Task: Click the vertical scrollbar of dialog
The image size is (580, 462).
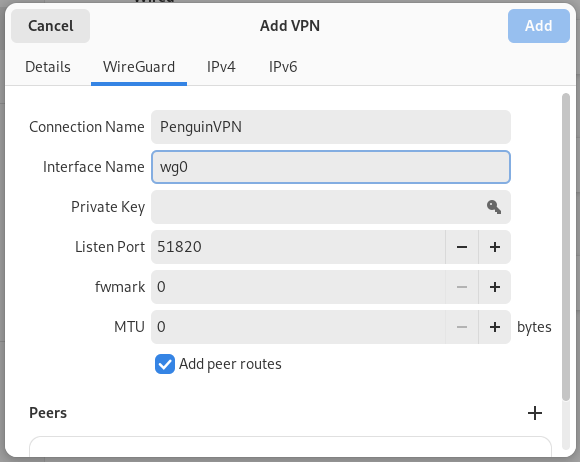Action: pos(566,247)
